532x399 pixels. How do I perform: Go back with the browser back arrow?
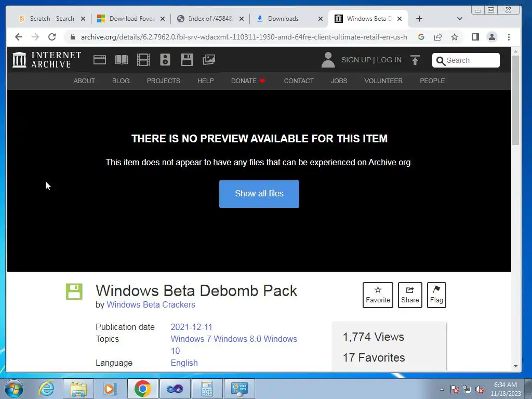coord(19,37)
